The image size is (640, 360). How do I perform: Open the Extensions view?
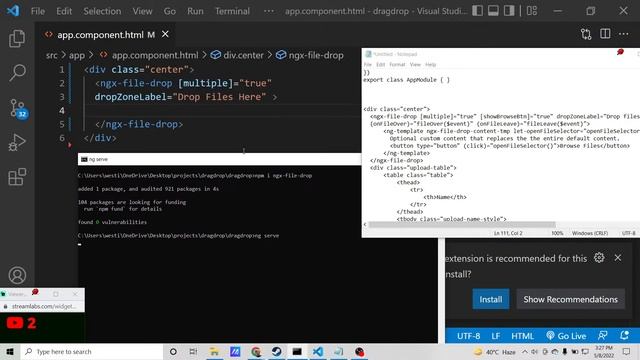(17, 177)
